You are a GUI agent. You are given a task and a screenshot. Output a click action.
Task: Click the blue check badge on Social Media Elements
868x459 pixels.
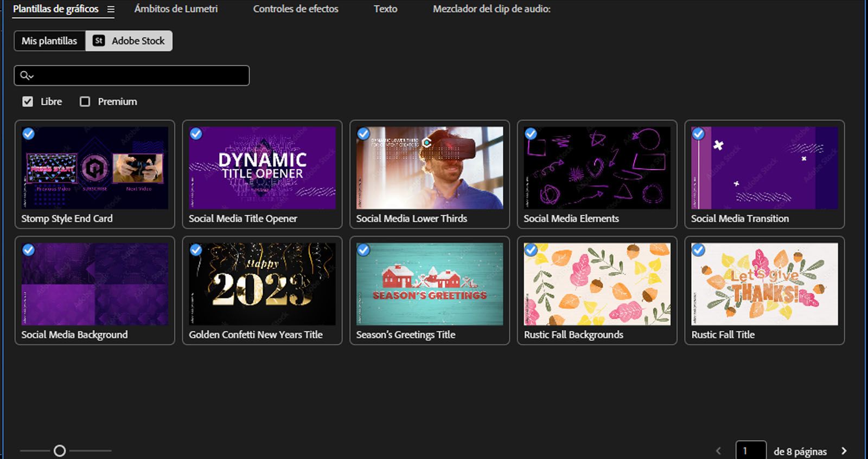[x=531, y=134]
